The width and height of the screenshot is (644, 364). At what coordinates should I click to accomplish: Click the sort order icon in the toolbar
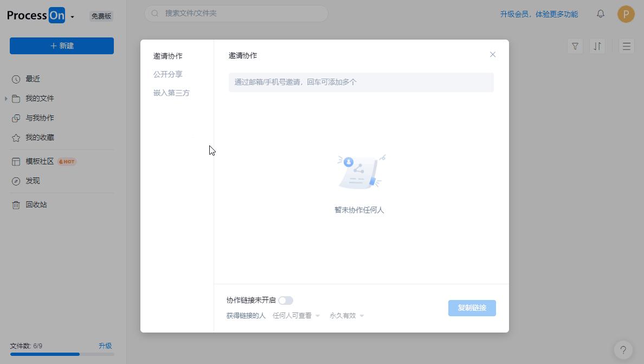[597, 46]
